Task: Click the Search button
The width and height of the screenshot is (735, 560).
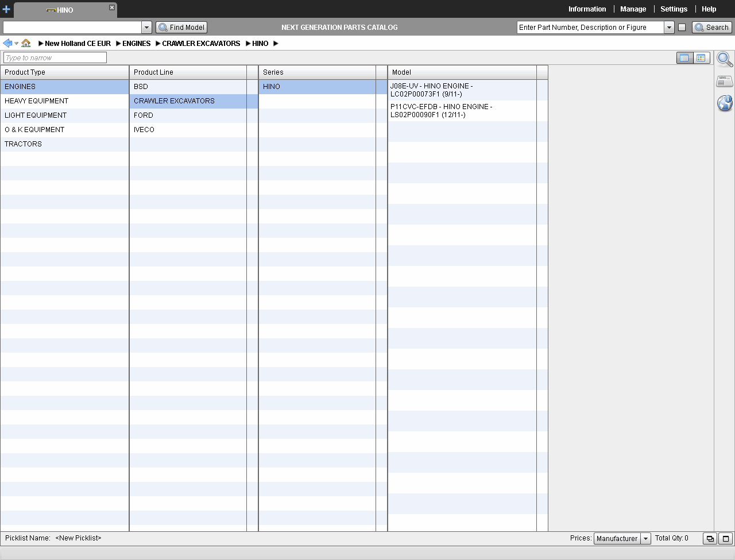Action: (x=711, y=27)
